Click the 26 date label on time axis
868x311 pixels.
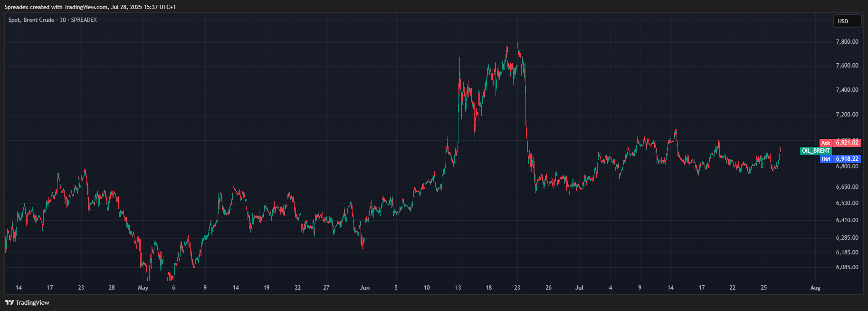(x=548, y=288)
